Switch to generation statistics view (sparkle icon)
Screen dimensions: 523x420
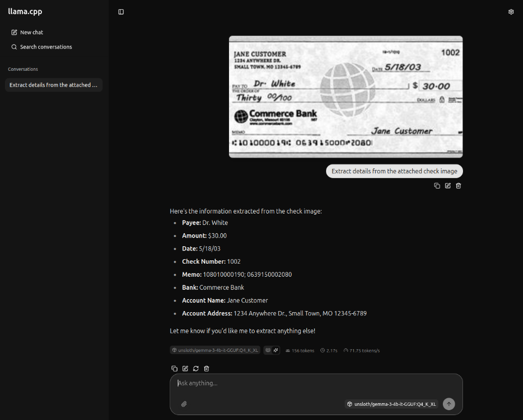(276, 350)
